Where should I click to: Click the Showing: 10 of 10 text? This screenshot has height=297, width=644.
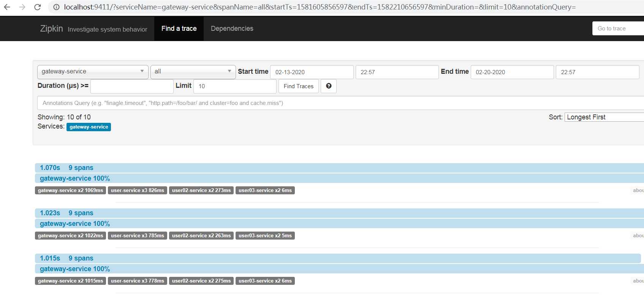tap(64, 117)
